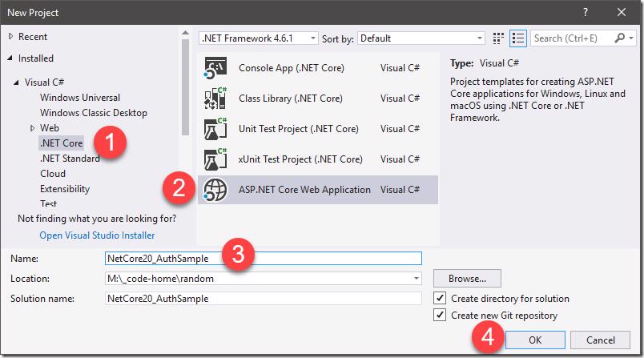This screenshot has height=358, width=644.
Task: Open Visual Studio Installer link
Action: tap(98, 235)
